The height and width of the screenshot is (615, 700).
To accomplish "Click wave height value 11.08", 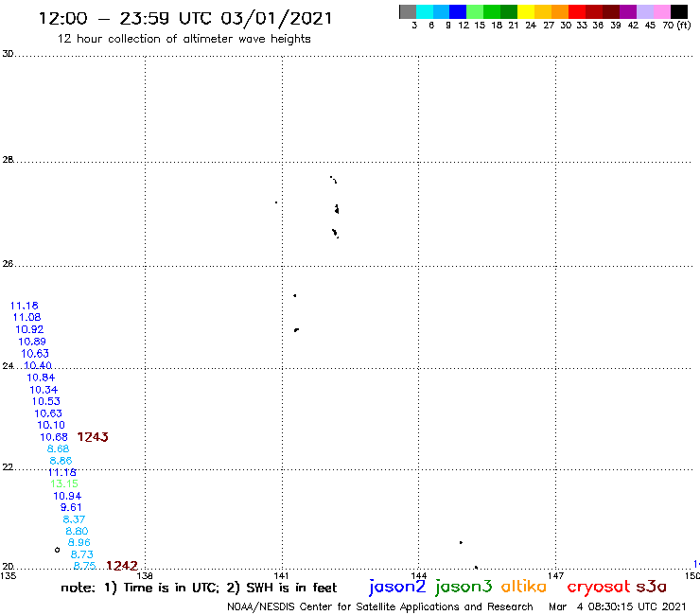I will (26, 317).
